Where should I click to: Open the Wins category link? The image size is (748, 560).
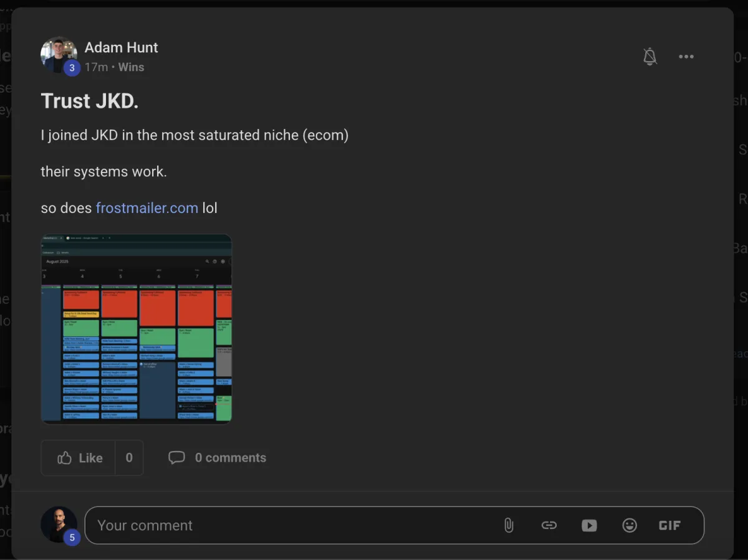131,67
